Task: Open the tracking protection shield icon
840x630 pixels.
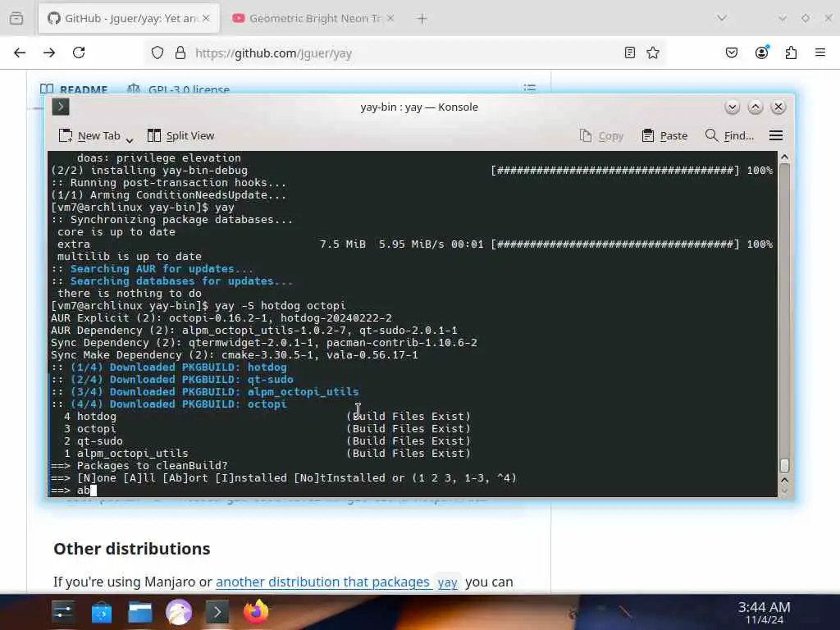Action: pyautogui.click(x=157, y=52)
